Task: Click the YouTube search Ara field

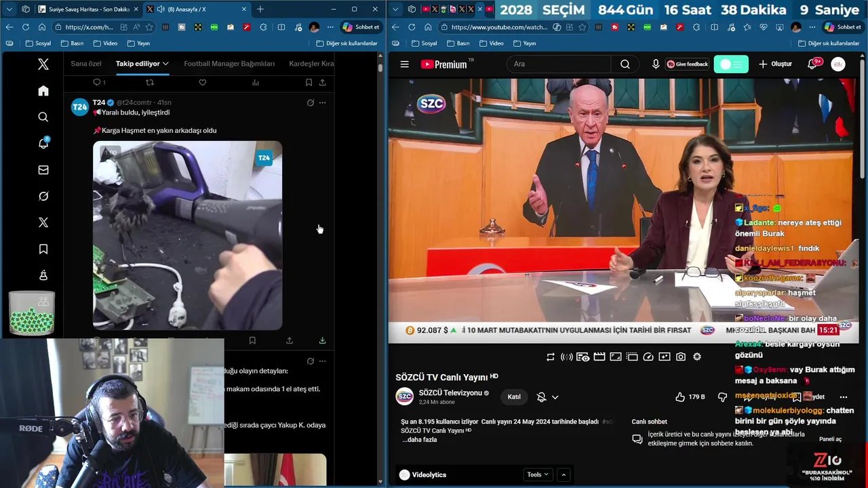Action: point(559,64)
